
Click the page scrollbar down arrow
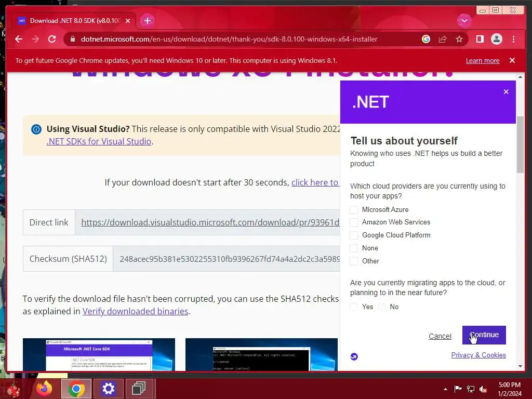pos(520,366)
